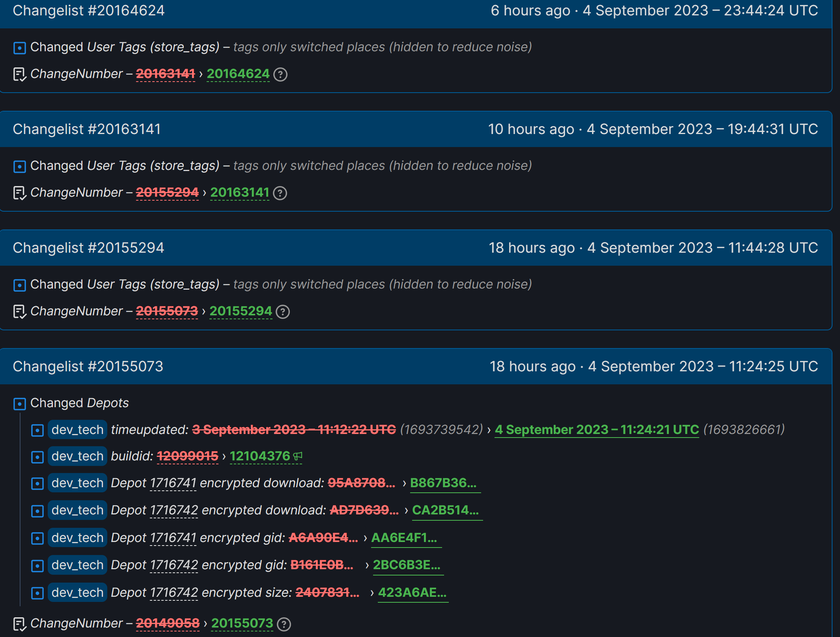Open Depot 1716741 link in encrypted download row
The width and height of the screenshot is (840, 637).
(173, 483)
